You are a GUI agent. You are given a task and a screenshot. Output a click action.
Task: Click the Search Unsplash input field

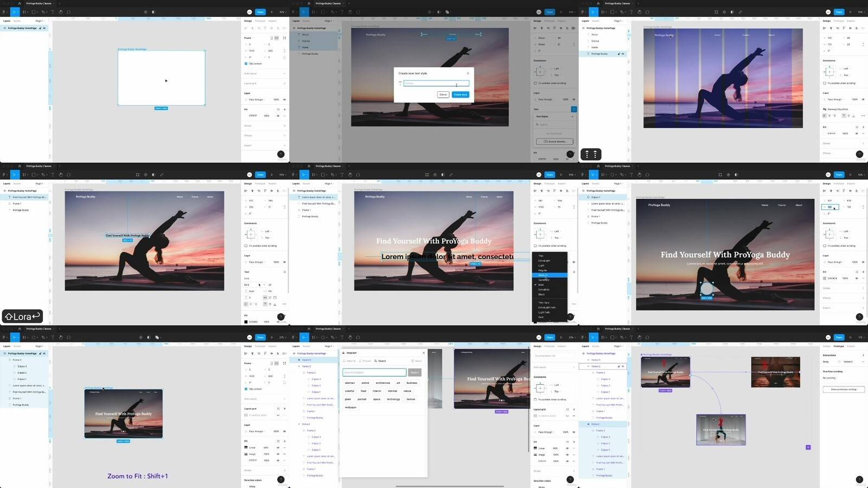pos(374,372)
